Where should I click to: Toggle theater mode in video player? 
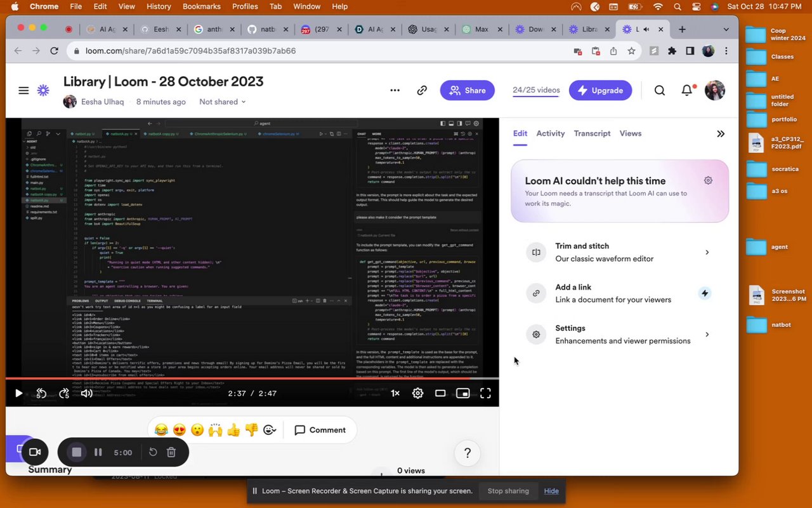pos(440,393)
